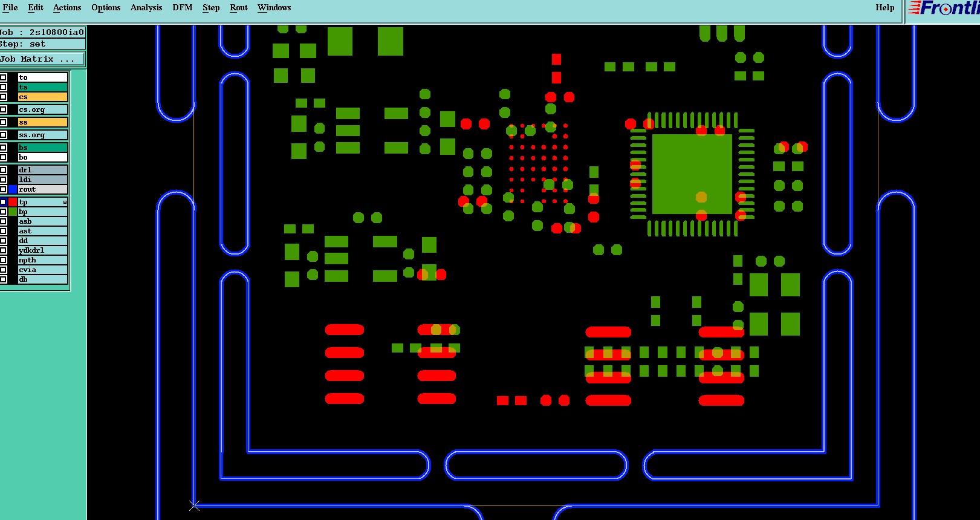980x520 pixels.
Task: Select the 'ast' layer name
Action: pyautogui.click(x=42, y=231)
